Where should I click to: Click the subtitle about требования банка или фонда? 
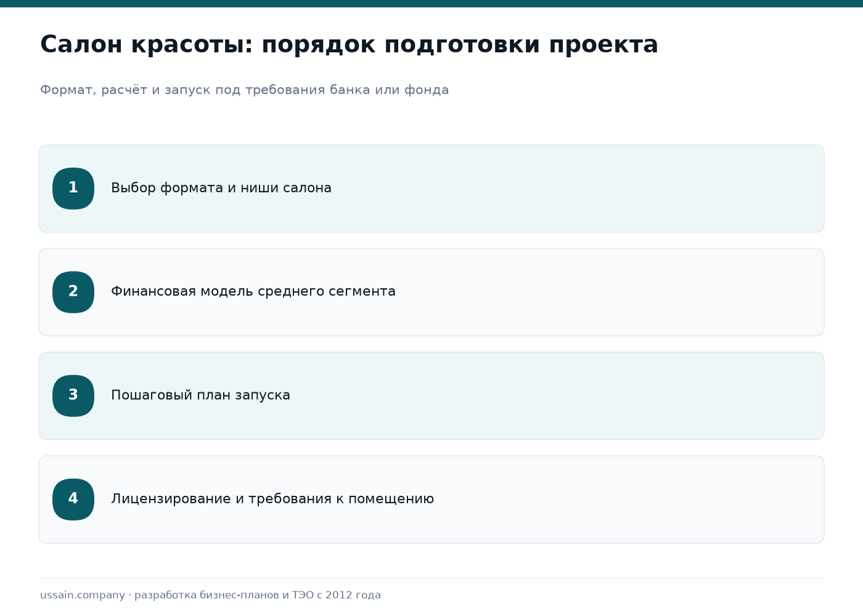245,90
